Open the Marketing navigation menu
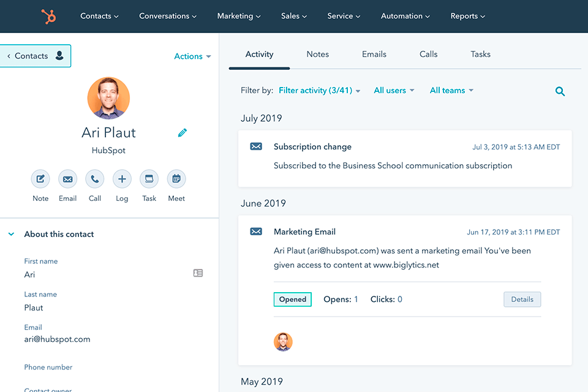The height and width of the screenshot is (392, 588). [x=239, y=16]
